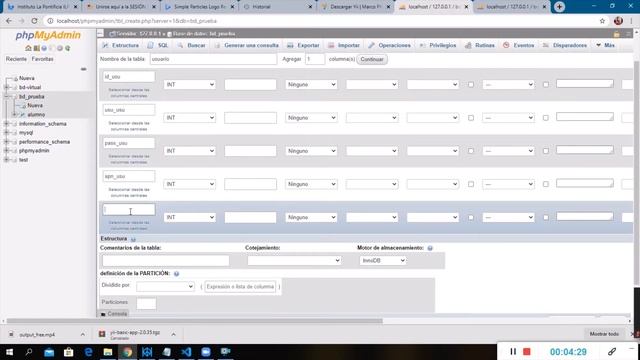
Task: Stop the recording with red square
Action: (527, 351)
